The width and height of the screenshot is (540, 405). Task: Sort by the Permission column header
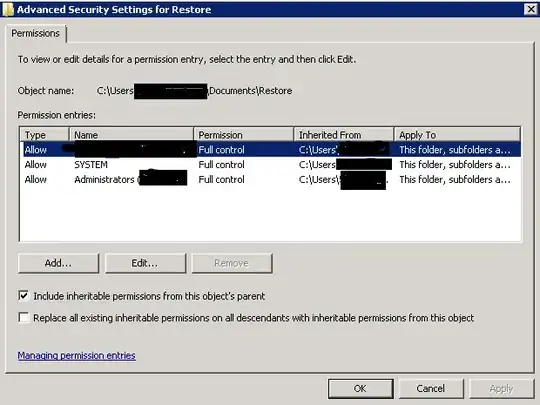pos(244,135)
